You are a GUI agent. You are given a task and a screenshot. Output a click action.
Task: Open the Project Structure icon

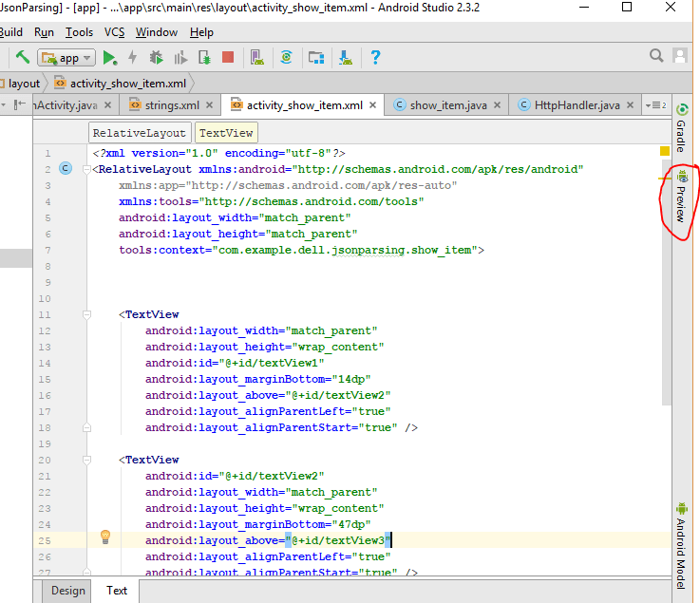click(316, 58)
